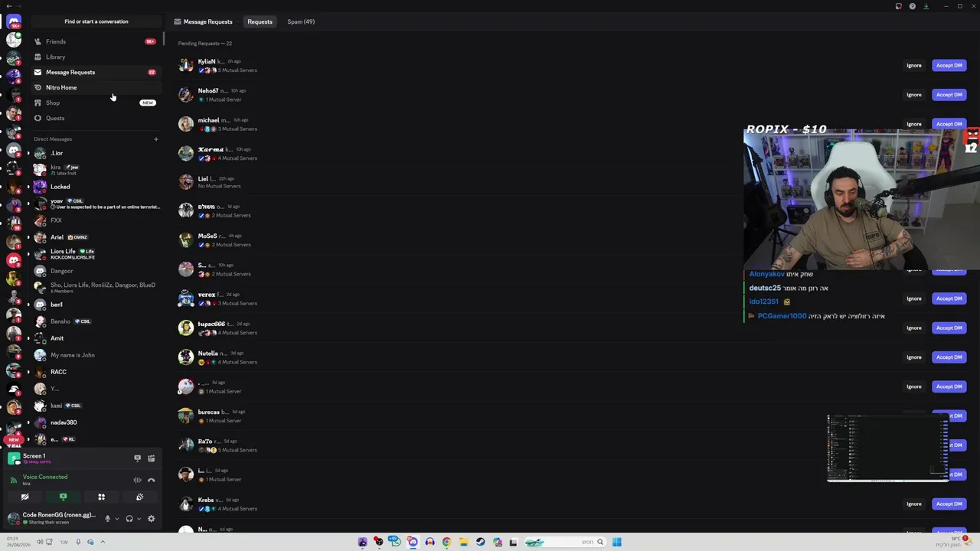This screenshot has width=980, height=551.
Task: Accept DM from Nutella
Action: (x=949, y=357)
